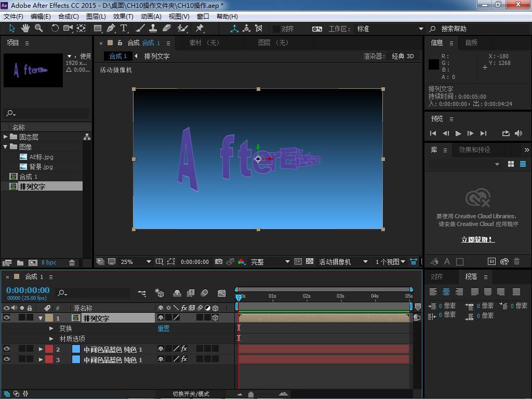
Task: Click the 立即获取! link
Action: [x=478, y=240]
